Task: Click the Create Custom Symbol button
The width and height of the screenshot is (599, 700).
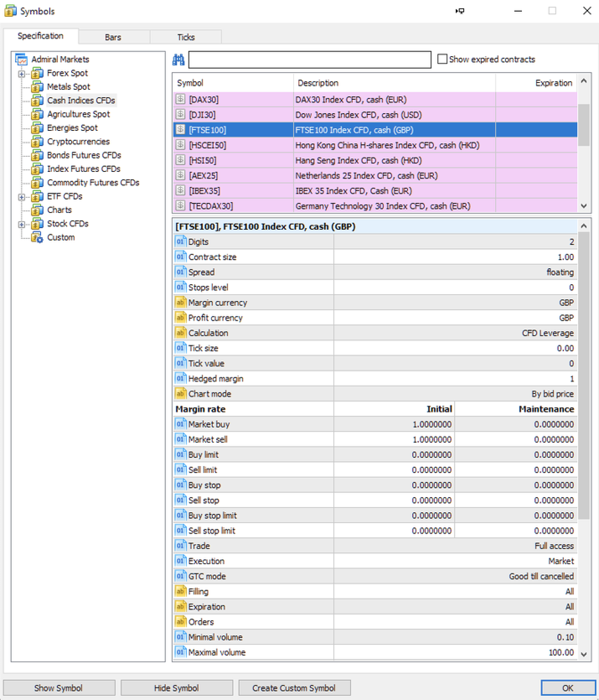Action: (x=294, y=688)
